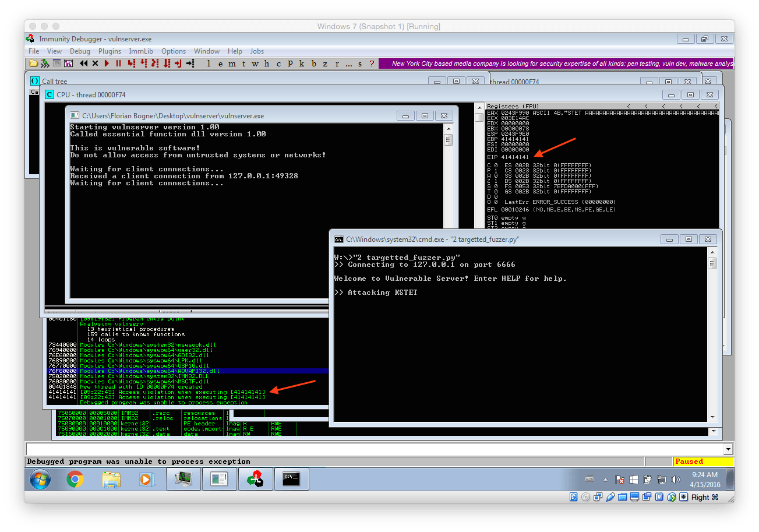Show Windows with the 'w' toolbar button
Screen dimensions: 759x532
(255, 64)
